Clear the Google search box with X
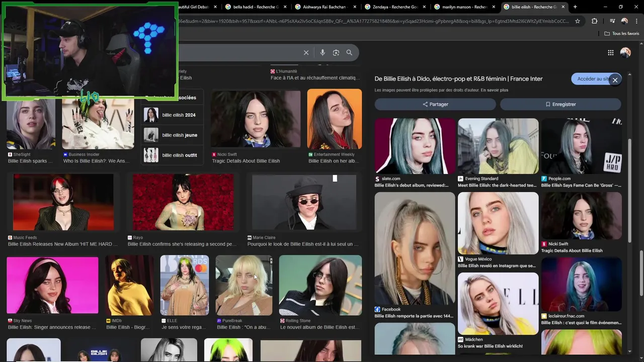644x362 pixels. click(x=306, y=52)
